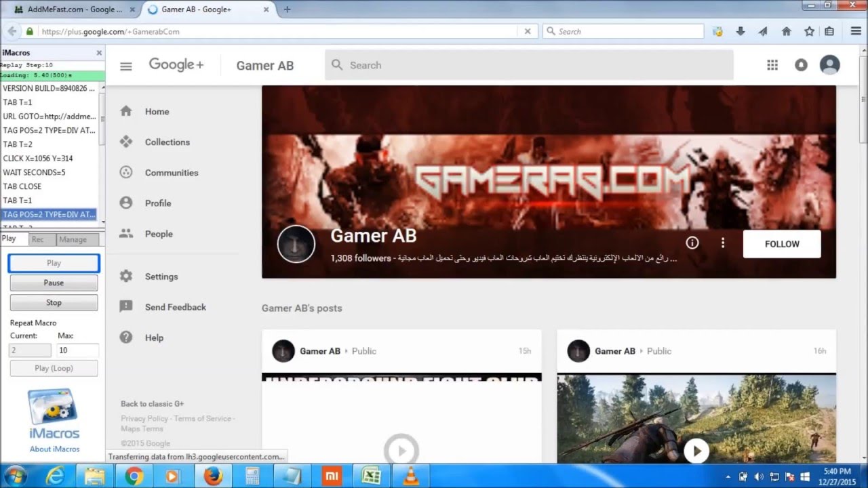868x488 pixels.
Task: Open the Google account avatar menu
Action: [829, 65]
